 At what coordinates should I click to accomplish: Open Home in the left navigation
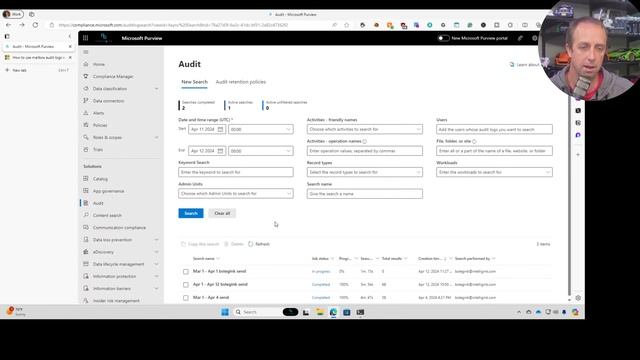(x=98, y=64)
